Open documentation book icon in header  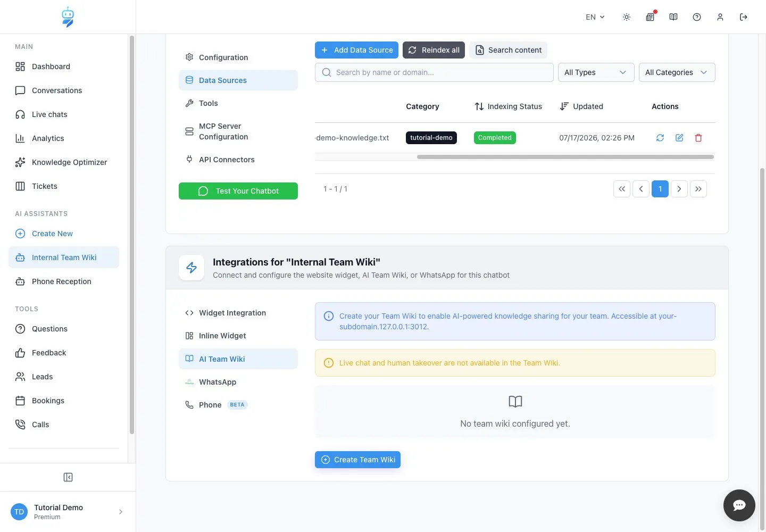coord(673,17)
